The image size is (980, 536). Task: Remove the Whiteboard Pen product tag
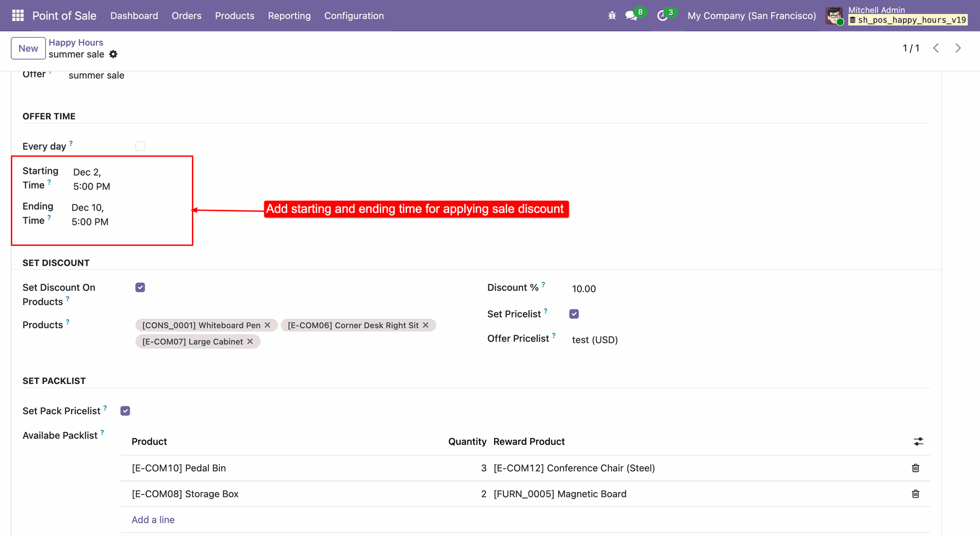pyautogui.click(x=267, y=325)
